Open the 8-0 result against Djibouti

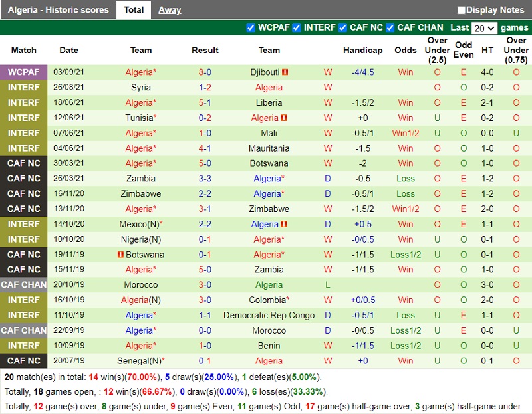pyautogui.click(x=205, y=72)
